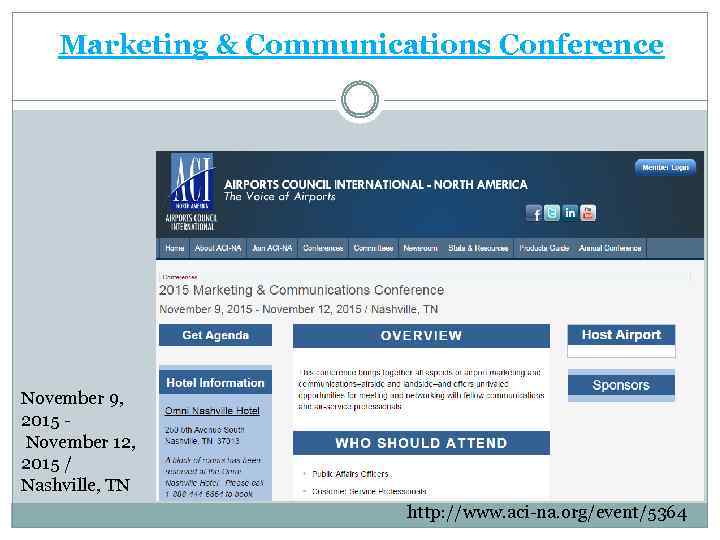This screenshot has height=540, width=720.
Task: Open the aci-na.org event URL
Action: tap(547, 512)
